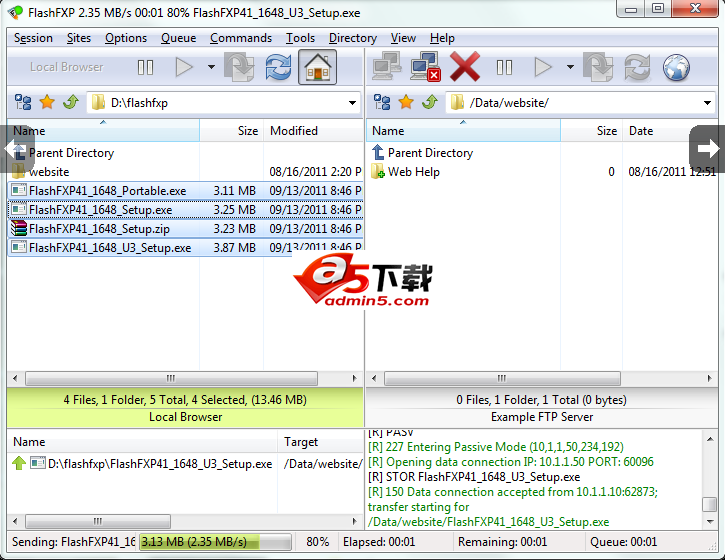Click the queue Name column header
Image resolution: width=725 pixels, height=560 pixels.
142,442
